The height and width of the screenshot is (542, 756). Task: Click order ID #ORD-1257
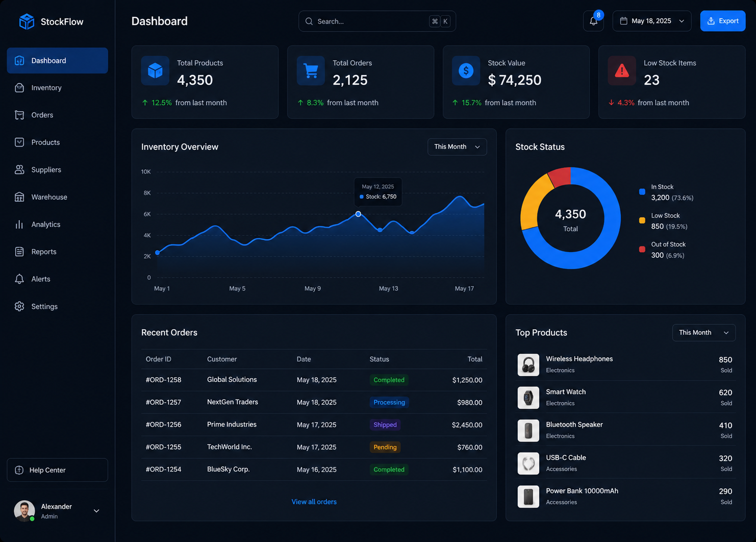(x=163, y=402)
